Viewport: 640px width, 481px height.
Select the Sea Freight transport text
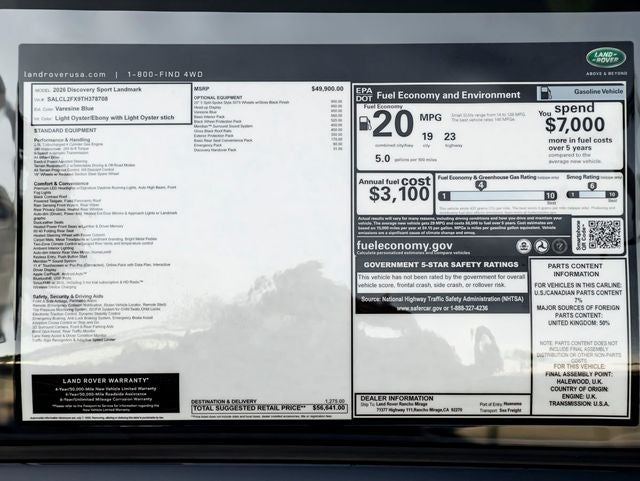click(510, 410)
